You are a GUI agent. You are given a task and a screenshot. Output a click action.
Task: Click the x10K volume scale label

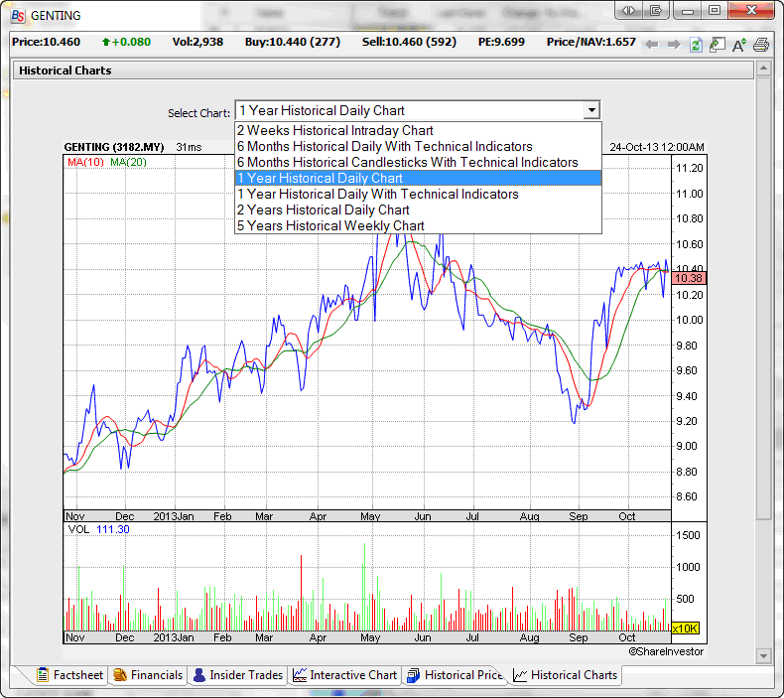[685, 628]
